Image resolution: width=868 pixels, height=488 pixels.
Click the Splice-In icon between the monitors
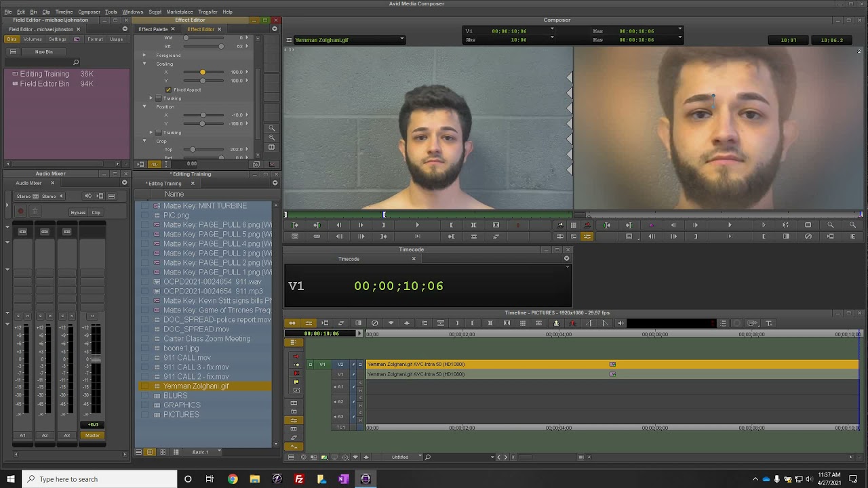click(x=560, y=225)
